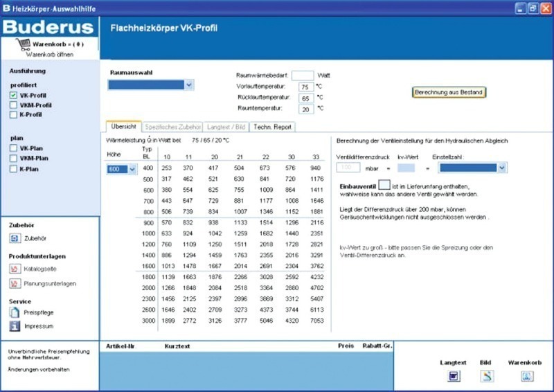
Task: Open Katalogseite link text
Action: point(40,269)
